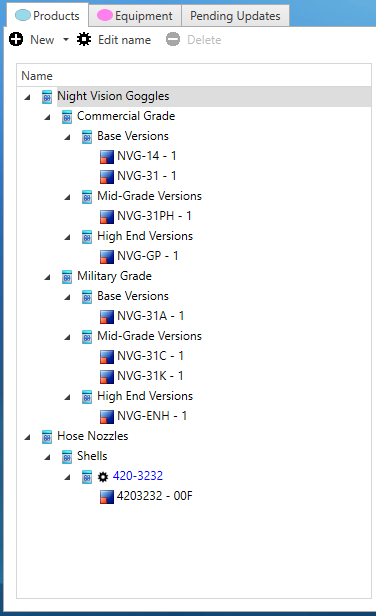Select NVG-31A - 1 item

coord(150,316)
